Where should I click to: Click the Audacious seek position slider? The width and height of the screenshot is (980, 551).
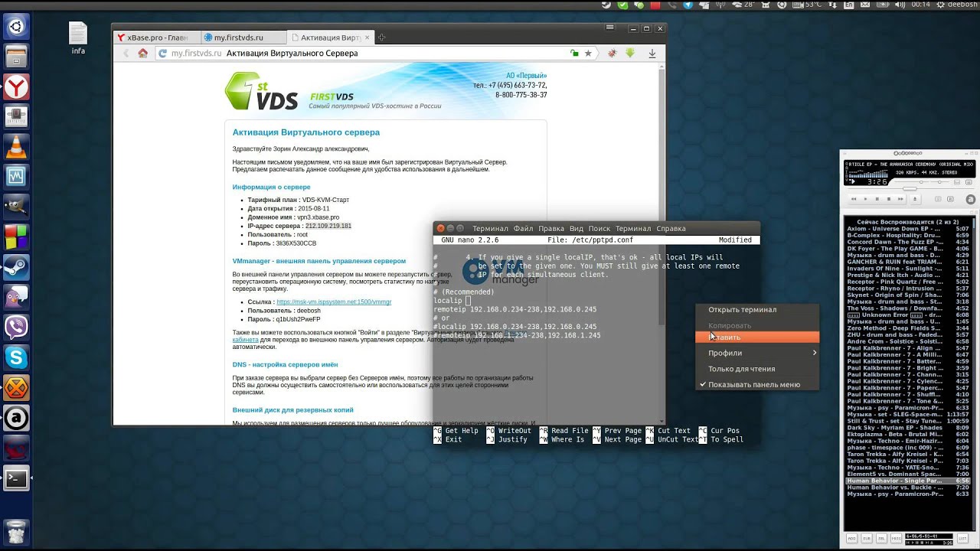[x=911, y=189]
